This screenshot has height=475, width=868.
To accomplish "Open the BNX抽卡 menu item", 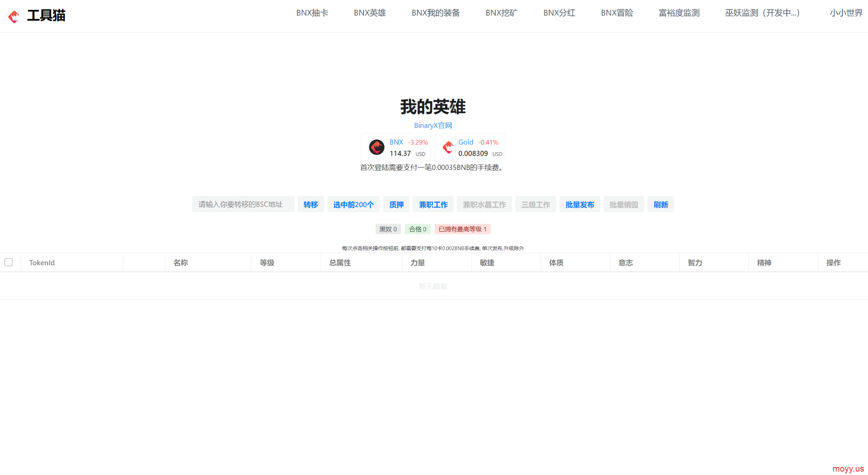I will pos(312,13).
